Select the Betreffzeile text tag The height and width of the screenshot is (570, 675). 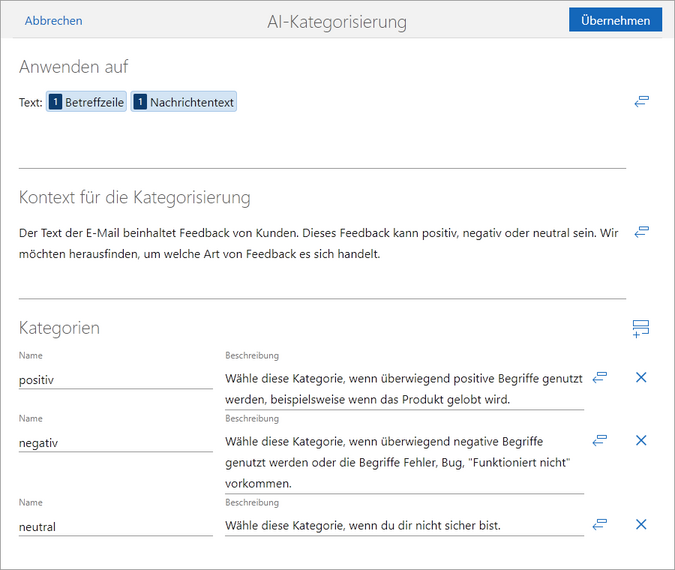[x=87, y=102]
